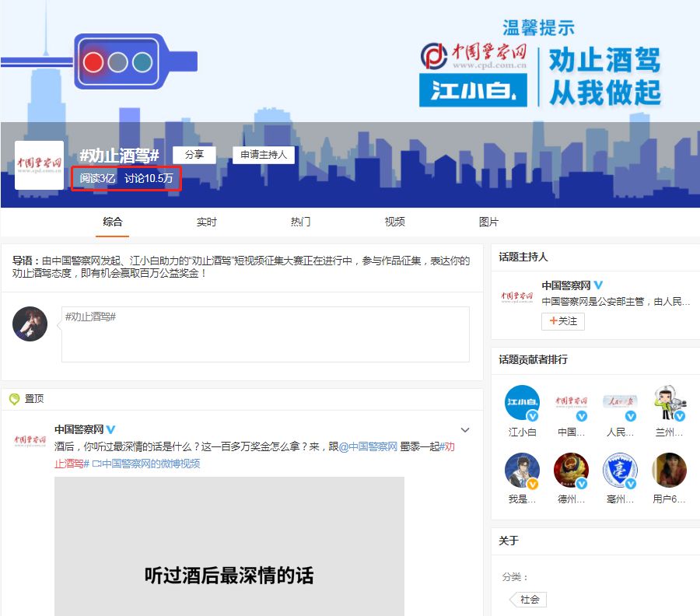Image resolution: width=700 pixels, height=616 pixels.
Task: Click the 江小白 logo in the banner
Action: (473, 90)
